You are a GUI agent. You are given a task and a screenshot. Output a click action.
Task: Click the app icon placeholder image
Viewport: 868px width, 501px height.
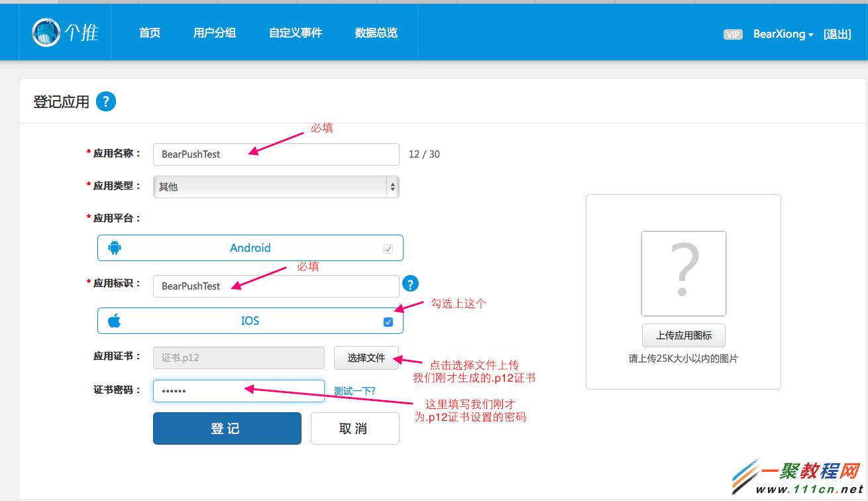coord(683,273)
